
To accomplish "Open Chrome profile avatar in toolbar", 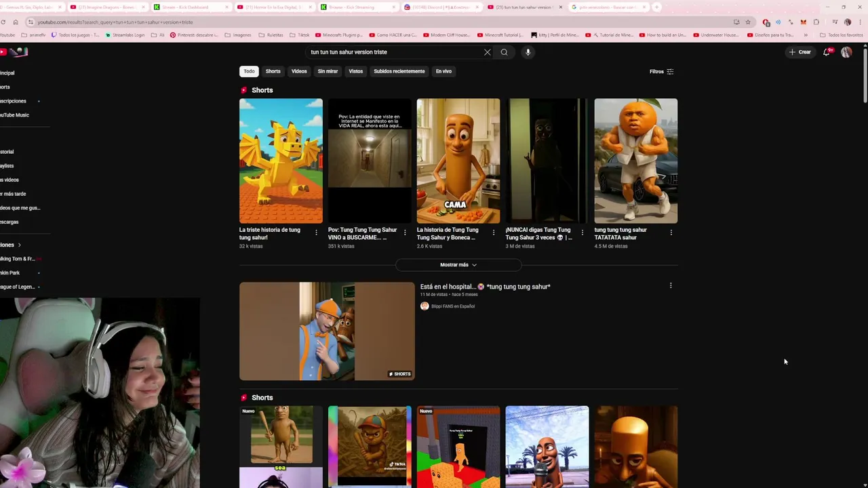I will pos(848,22).
